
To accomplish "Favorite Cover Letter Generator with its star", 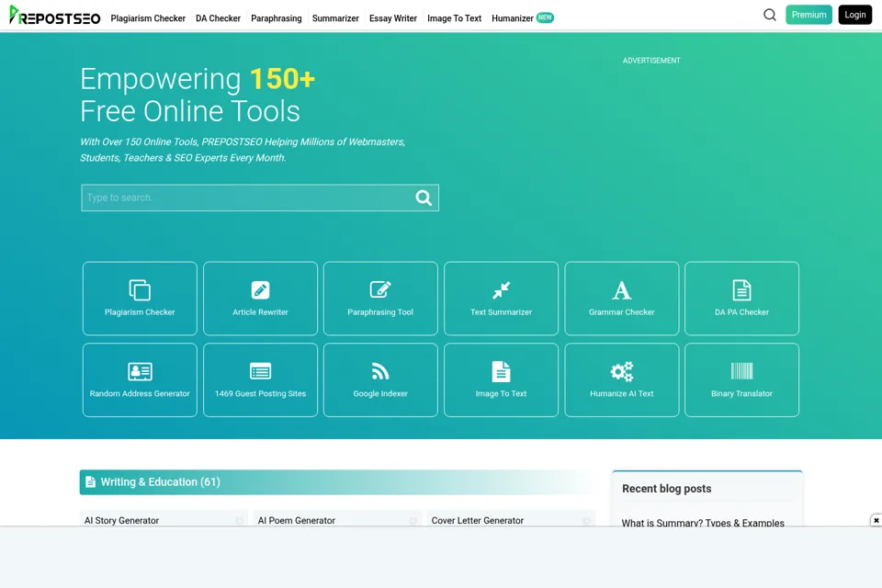I will pyautogui.click(x=587, y=521).
